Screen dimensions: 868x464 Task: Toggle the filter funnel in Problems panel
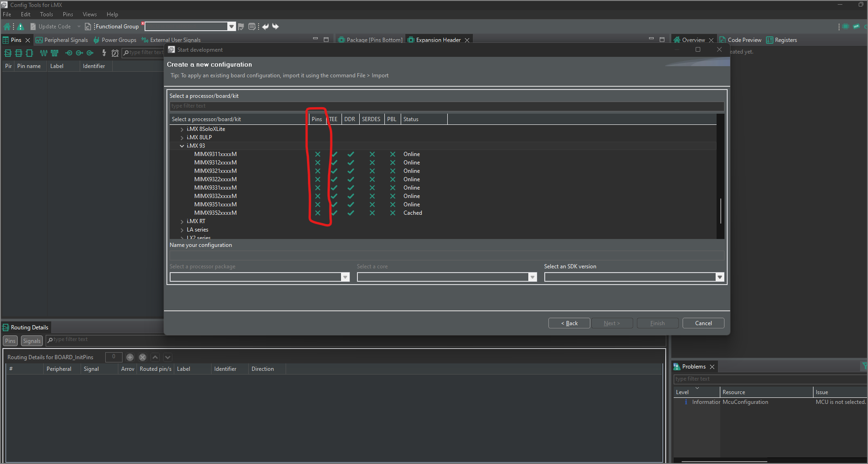(x=865, y=366)
